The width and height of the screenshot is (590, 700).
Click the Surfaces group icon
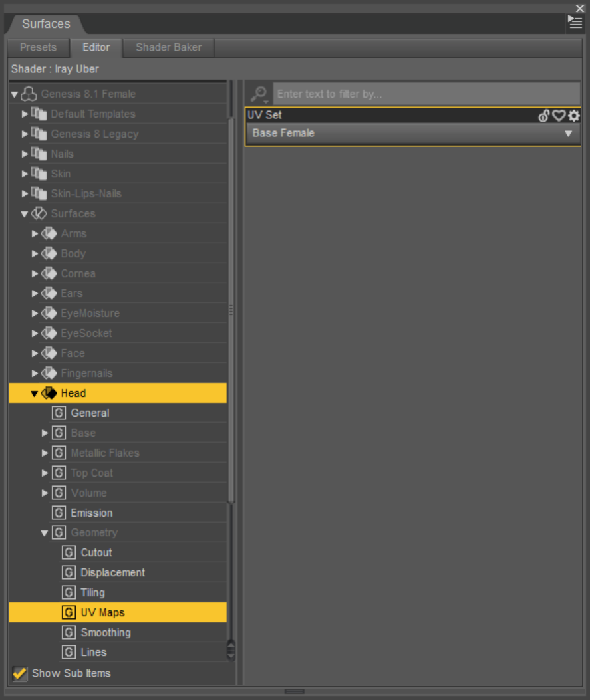[39, 214]
